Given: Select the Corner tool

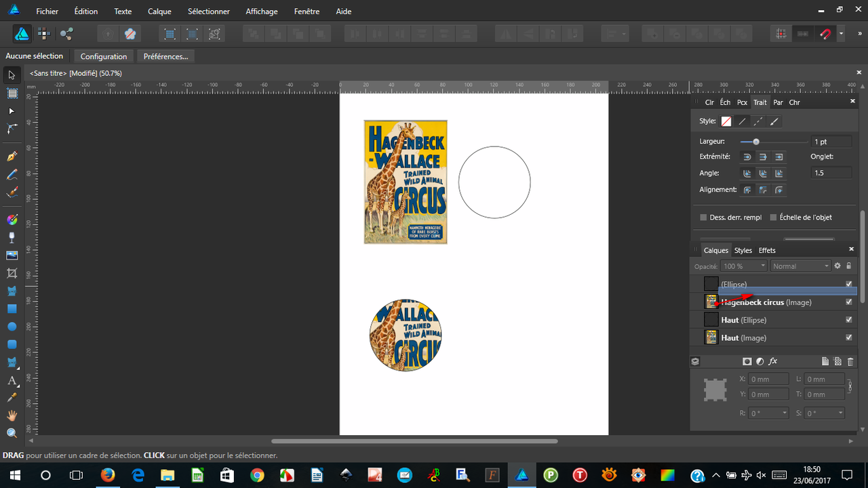Looking at the screenshot, I should coord(12,129).
